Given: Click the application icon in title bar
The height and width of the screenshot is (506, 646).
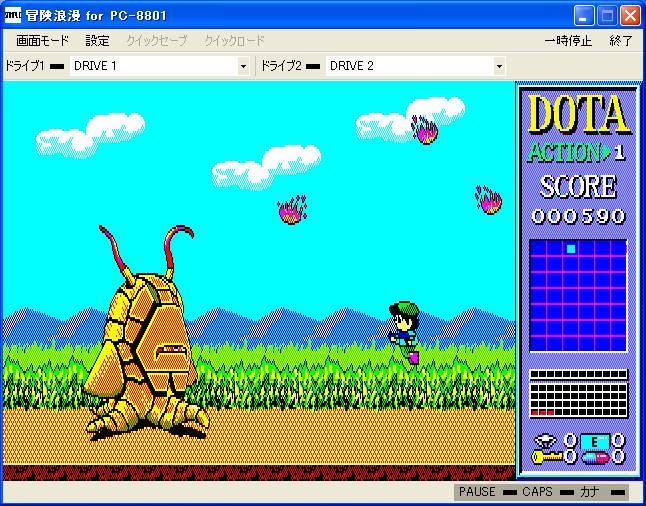Looking at the screenshot, I should [x=13, y=15].
